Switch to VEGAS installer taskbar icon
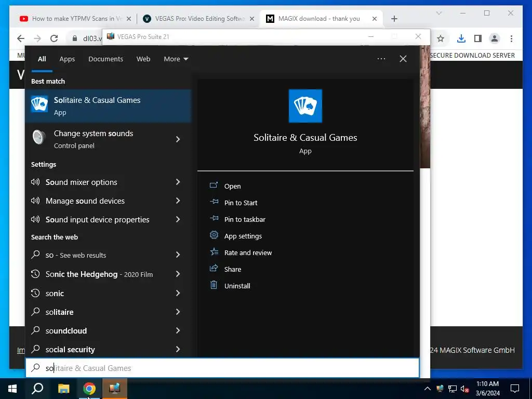The image size is (532, 399). pos(115,389)
